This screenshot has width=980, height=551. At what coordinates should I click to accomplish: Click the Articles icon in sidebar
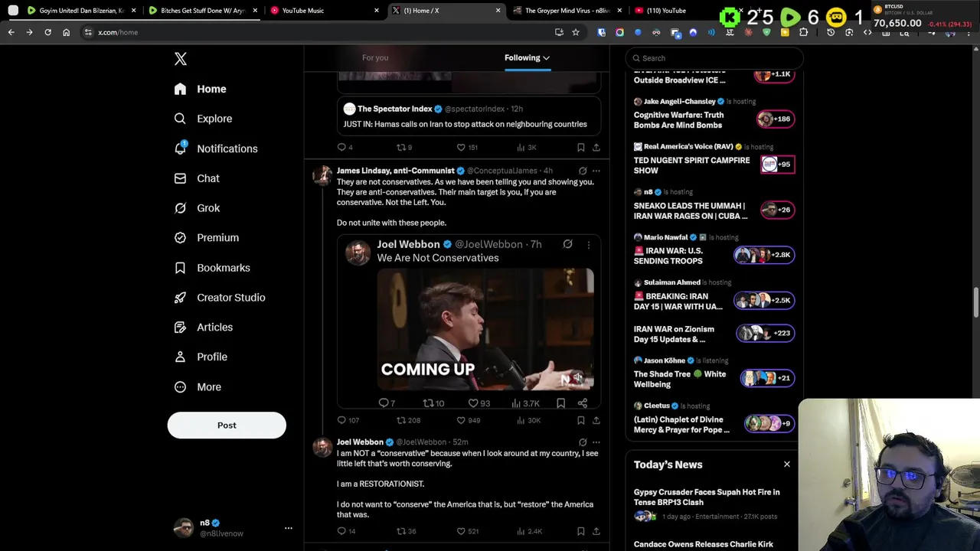pyautogui.click(x=180, y=328)
